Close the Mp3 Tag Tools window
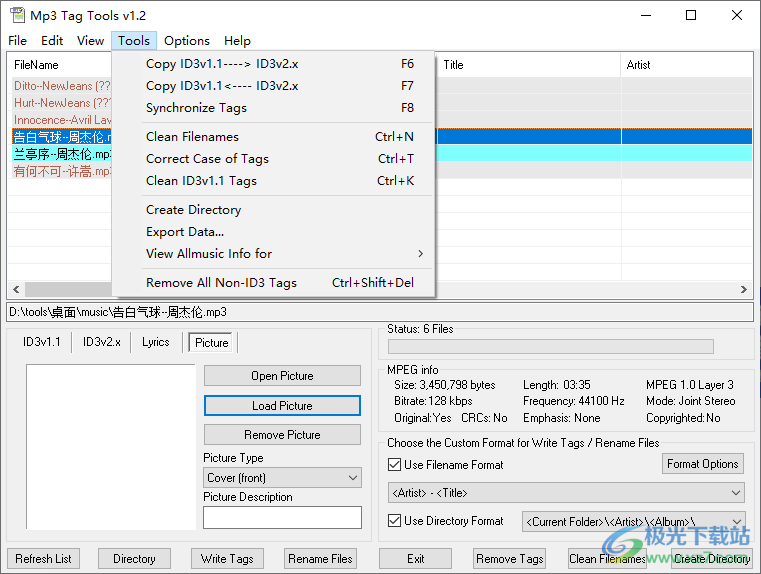Screen dimensions: 761x574 click(737, 16)
